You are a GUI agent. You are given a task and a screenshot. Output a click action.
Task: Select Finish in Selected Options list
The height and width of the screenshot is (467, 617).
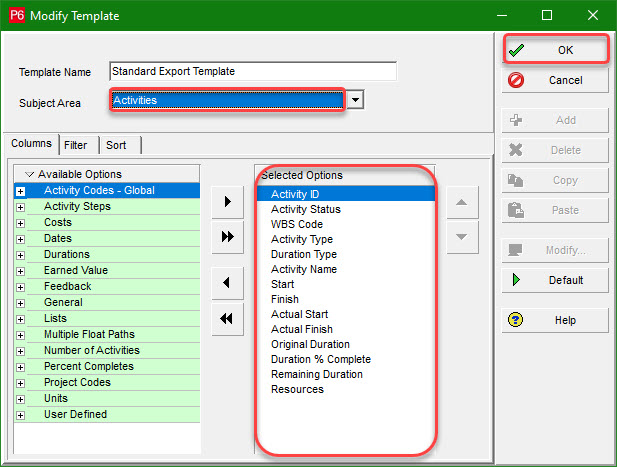346,299
